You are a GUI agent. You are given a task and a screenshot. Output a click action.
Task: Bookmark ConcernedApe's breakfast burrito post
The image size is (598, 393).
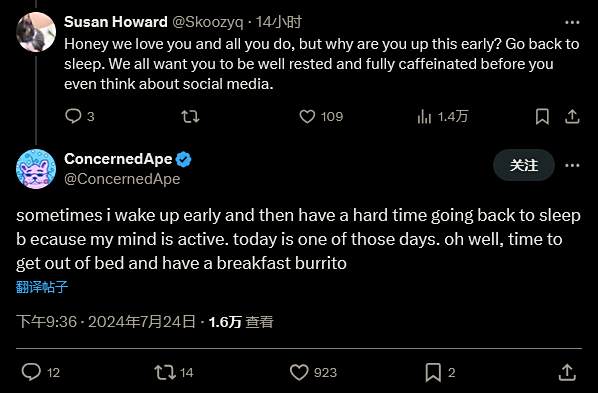pos(433,372)
